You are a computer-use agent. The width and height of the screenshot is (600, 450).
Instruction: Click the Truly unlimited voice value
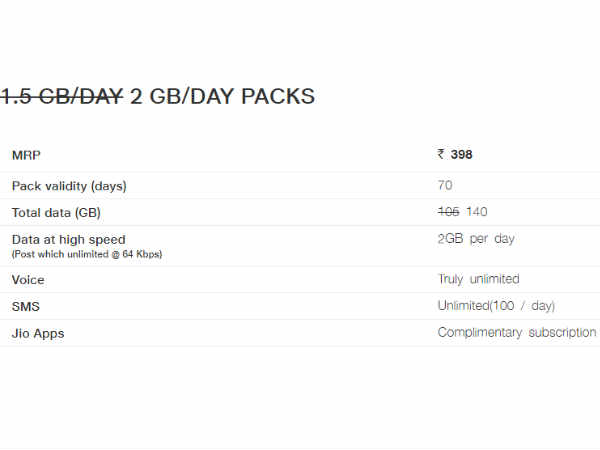point(479,279)
